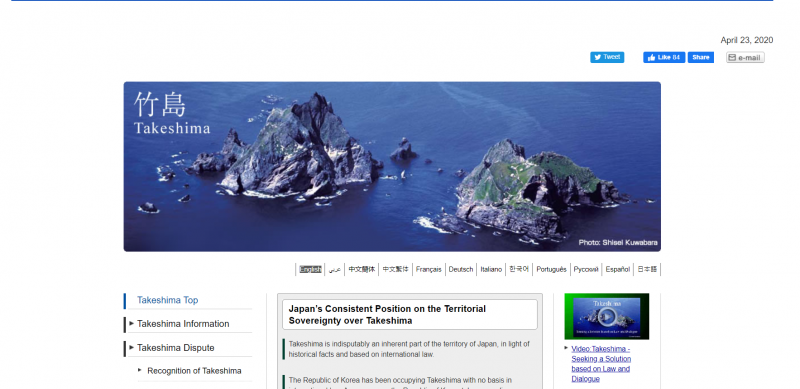
Task: Select the Takeshima Top sidebar item
Action: point(167,300)
